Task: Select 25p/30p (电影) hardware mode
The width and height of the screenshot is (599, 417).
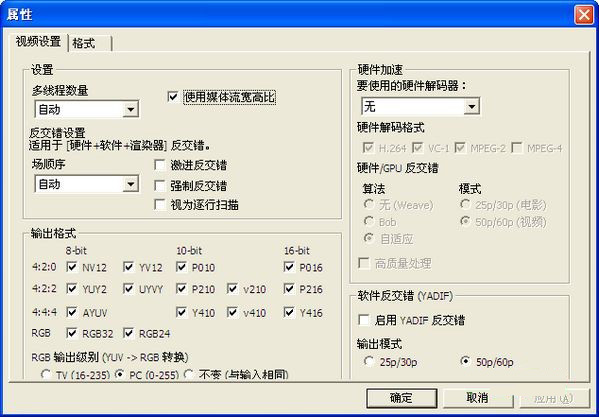Action: tap(465, 205)
